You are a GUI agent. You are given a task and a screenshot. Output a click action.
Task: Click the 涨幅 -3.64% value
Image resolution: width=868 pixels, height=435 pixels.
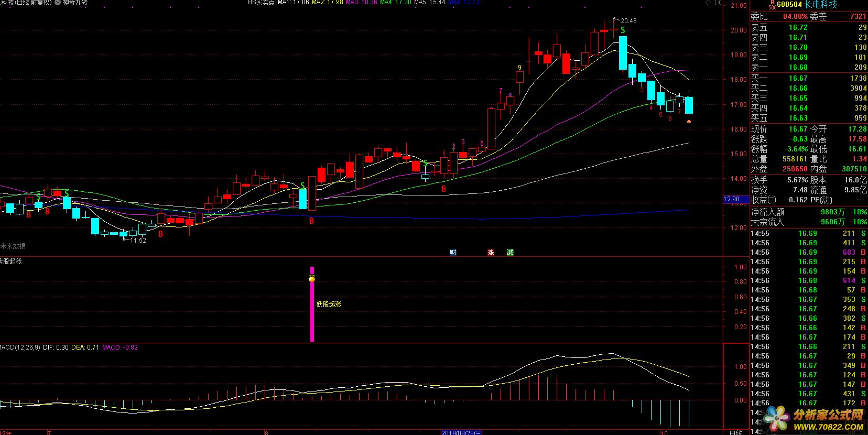click(796, 149)
